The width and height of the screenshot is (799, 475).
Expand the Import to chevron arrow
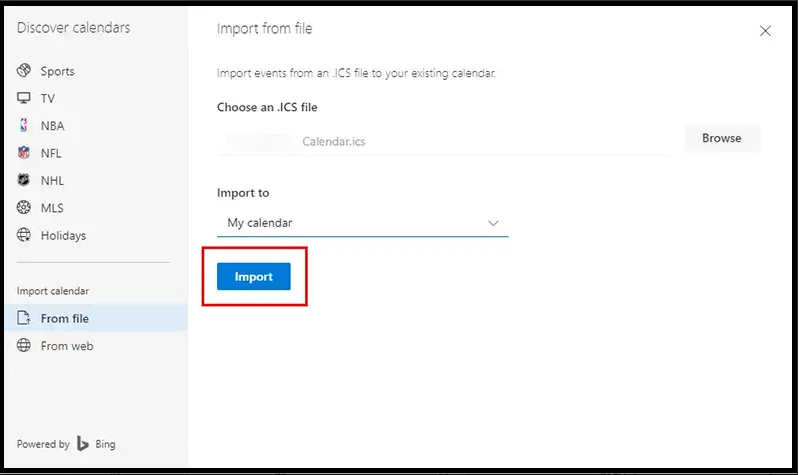click(x=493, y=223)
